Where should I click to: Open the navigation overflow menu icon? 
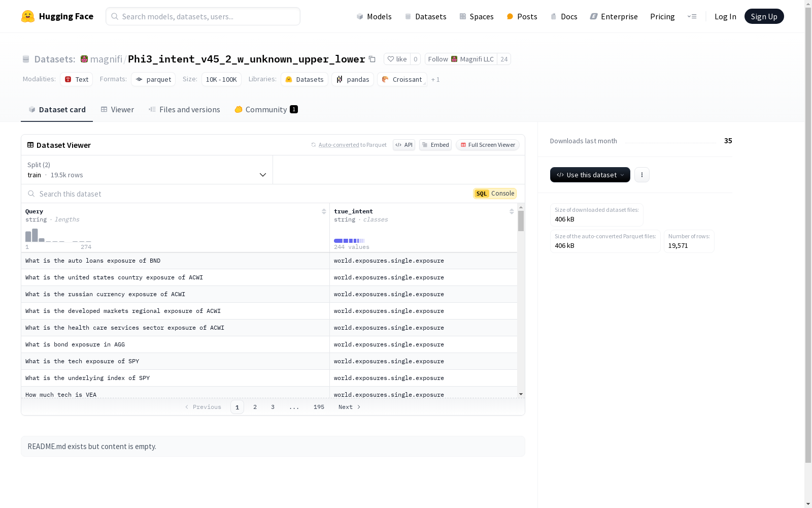[x=692, y=16]
